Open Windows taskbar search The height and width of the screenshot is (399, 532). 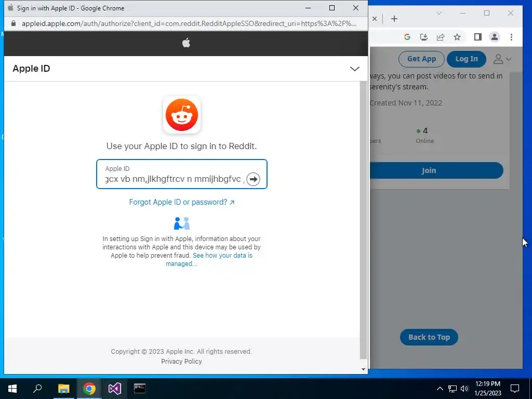pos(37,389)
